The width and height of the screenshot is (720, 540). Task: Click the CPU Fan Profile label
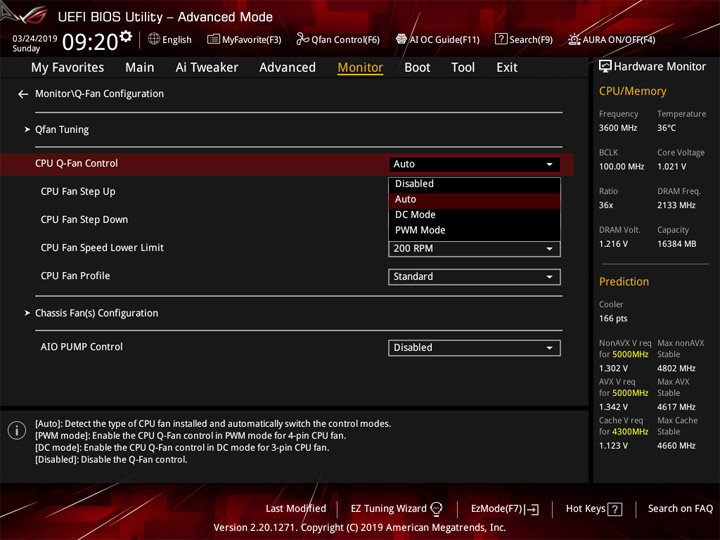[75, 276]
